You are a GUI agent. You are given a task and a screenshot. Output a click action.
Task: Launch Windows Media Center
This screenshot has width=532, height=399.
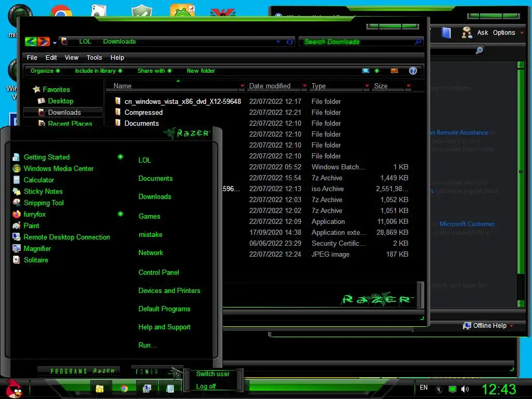[58, 169]
